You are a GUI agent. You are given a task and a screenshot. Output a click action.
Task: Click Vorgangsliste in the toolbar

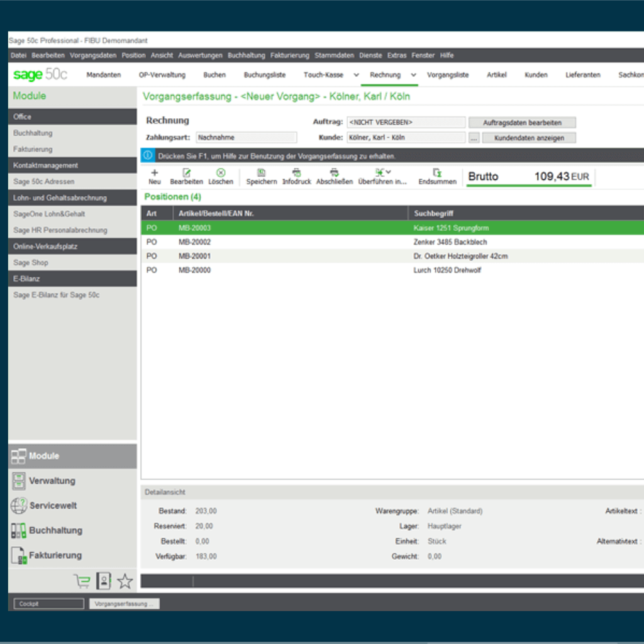pos(448,75)
